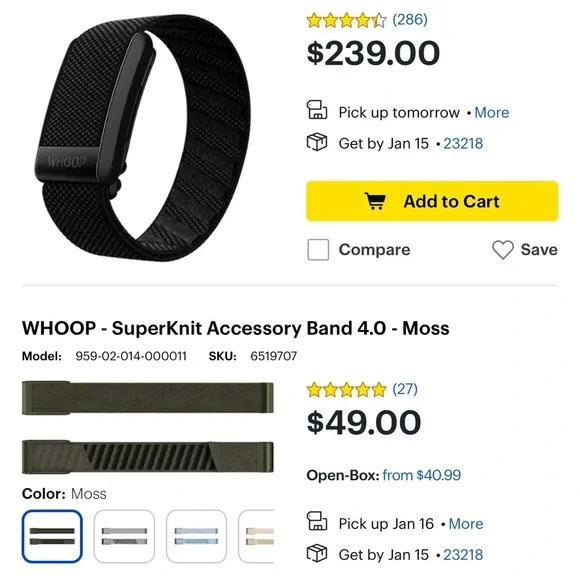
Task: Click the star rating of the WHOOP black band
Action: coord(347,20)
